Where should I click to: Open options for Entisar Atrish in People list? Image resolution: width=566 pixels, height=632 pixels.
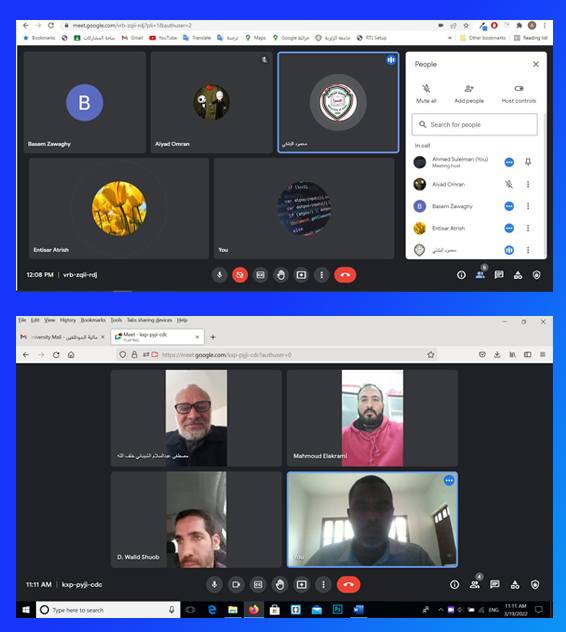pyautogui.click(x=528, y=228)
